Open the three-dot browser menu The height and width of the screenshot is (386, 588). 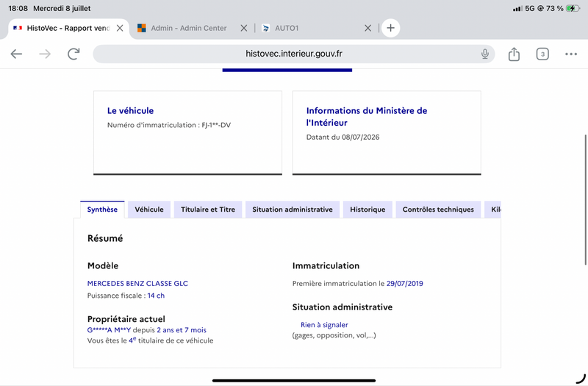click(x=571, y=54)
